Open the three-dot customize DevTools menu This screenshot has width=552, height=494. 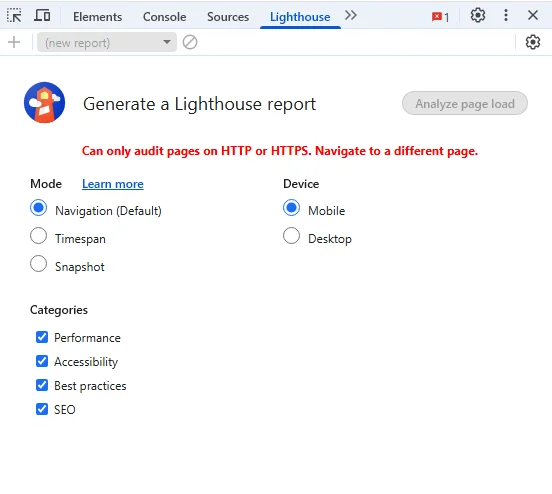tap(506, 15)
